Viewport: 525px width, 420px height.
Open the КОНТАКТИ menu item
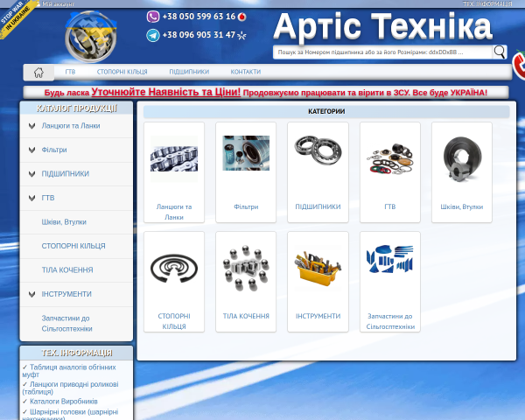[x=245, y=72]
